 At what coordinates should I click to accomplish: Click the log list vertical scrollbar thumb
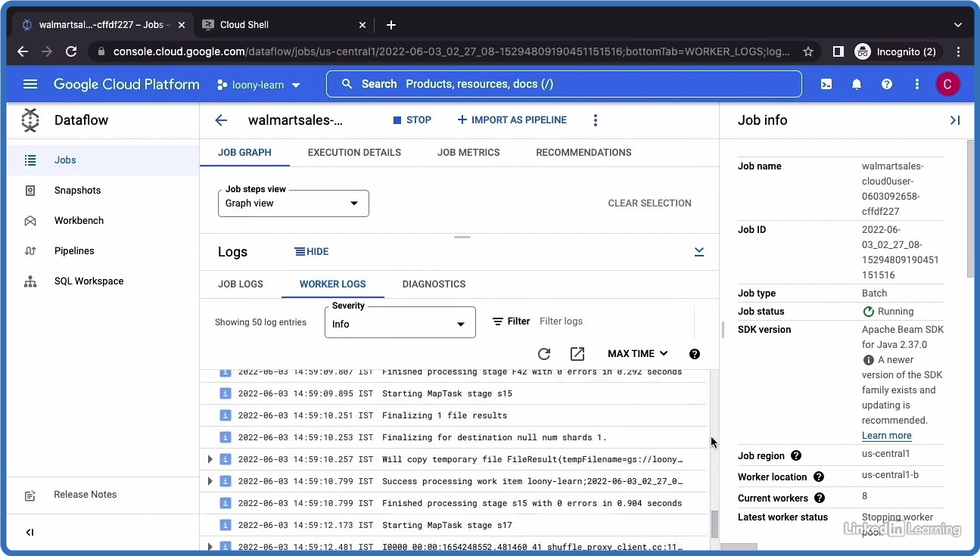714,524
